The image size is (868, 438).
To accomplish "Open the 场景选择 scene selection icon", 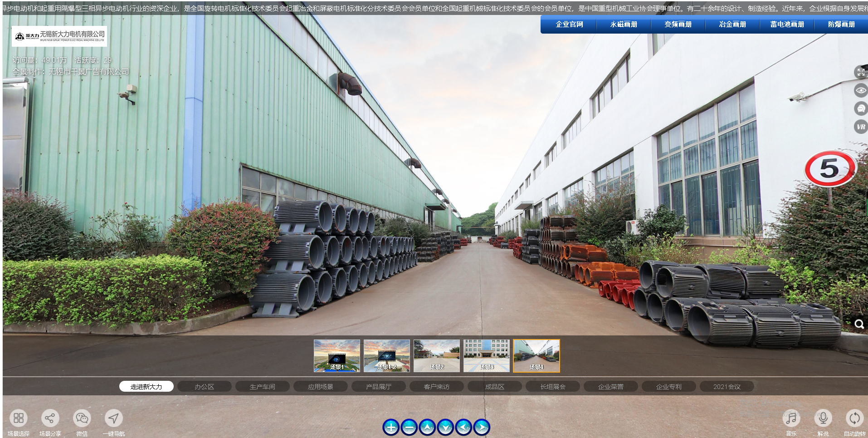I will point(19,418).
